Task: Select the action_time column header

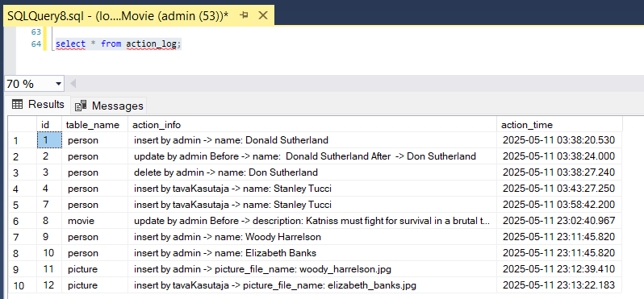Action: click(x=559, y=125)
